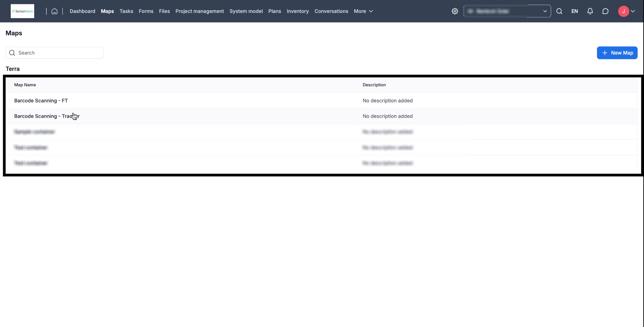Navigate to Project management
The height and width of the screenshot is (327, 644).
pyautogui.click(x=200, y=11)
